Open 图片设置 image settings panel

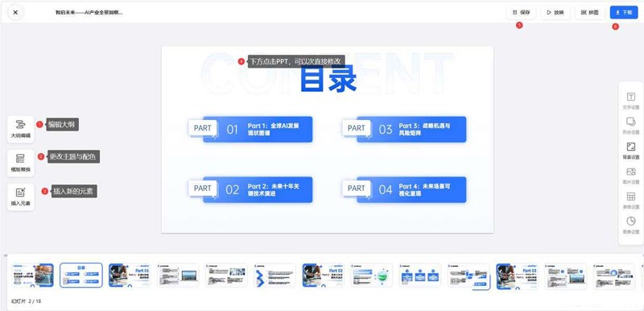631,176
